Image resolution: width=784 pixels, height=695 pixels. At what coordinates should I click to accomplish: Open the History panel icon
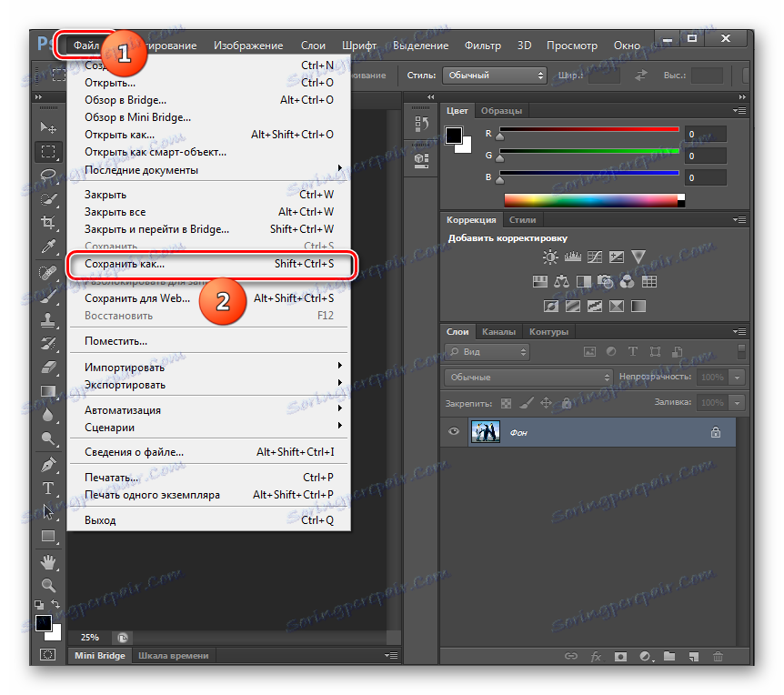(421, 124)
